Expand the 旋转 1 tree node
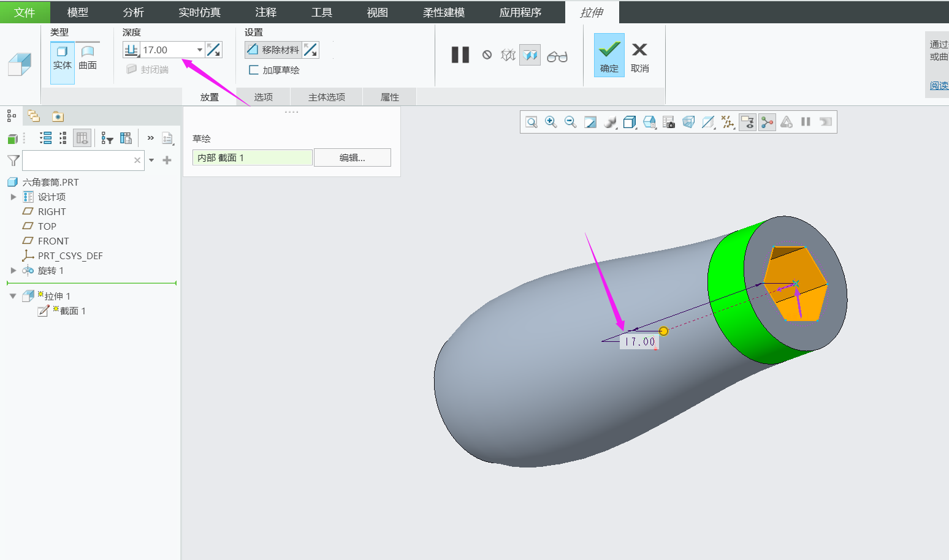This screenshot has width=949, height=560. [13, 270]
